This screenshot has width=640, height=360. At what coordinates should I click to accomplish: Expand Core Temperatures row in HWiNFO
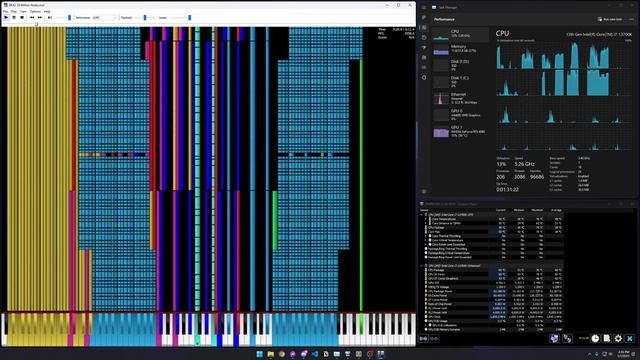tap(426, 219)
